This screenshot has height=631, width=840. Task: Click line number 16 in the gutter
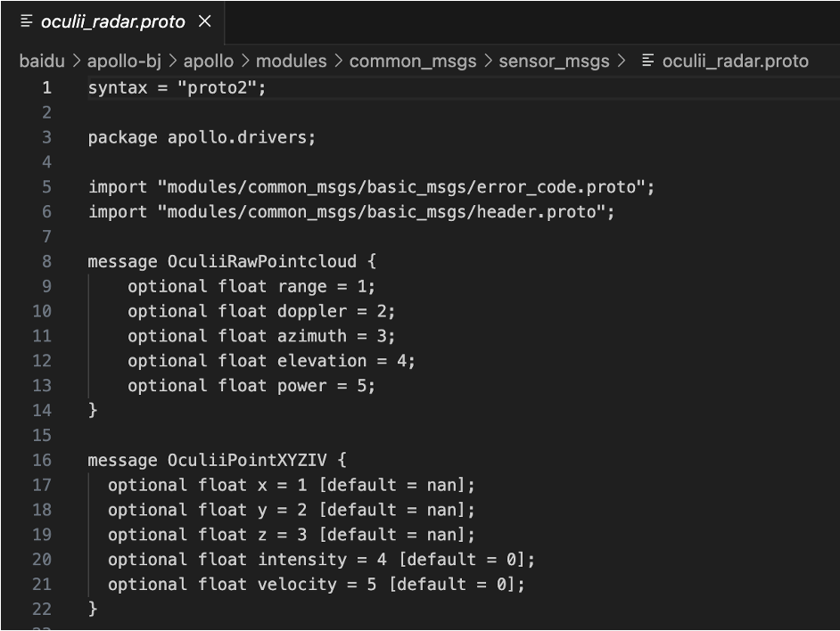(42, 461)
